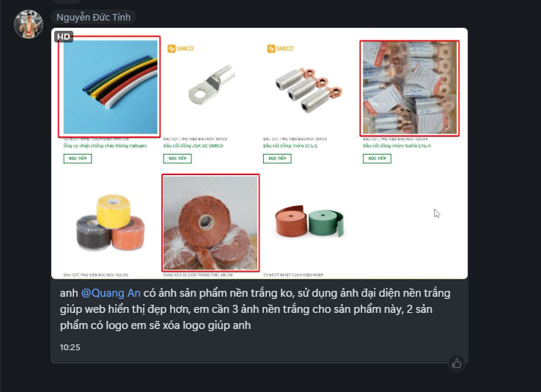The height and width of the screenshot is (392, 541).
Task: Click the SMICO silver cable lug picture
Action: pyautogui.click(x=212, y=85)
